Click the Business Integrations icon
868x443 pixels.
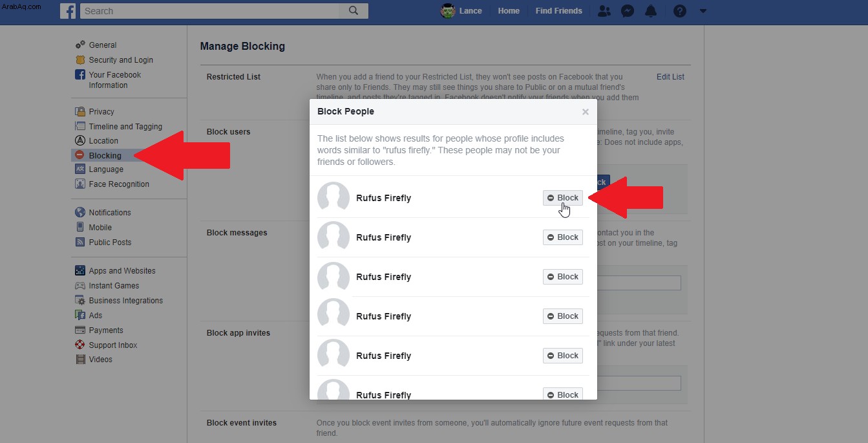tap(80, 301)
